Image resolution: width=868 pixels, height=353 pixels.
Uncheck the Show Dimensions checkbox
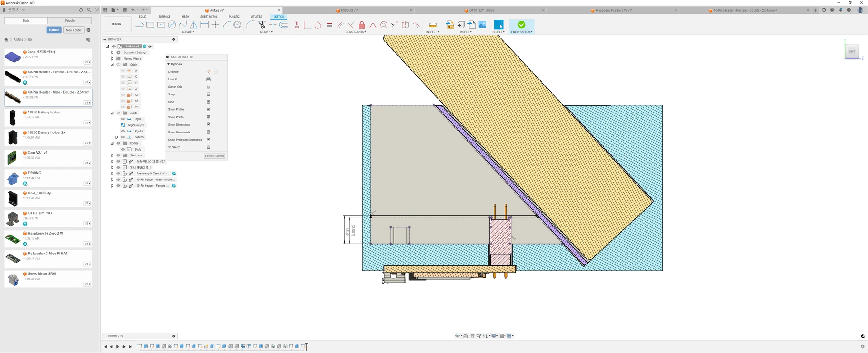208,125
